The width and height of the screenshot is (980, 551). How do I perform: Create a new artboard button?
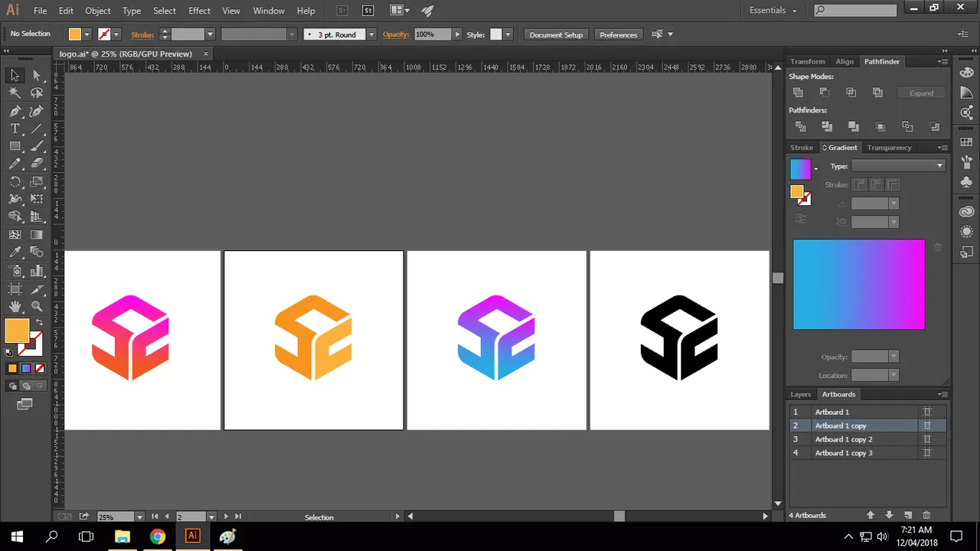908,516
